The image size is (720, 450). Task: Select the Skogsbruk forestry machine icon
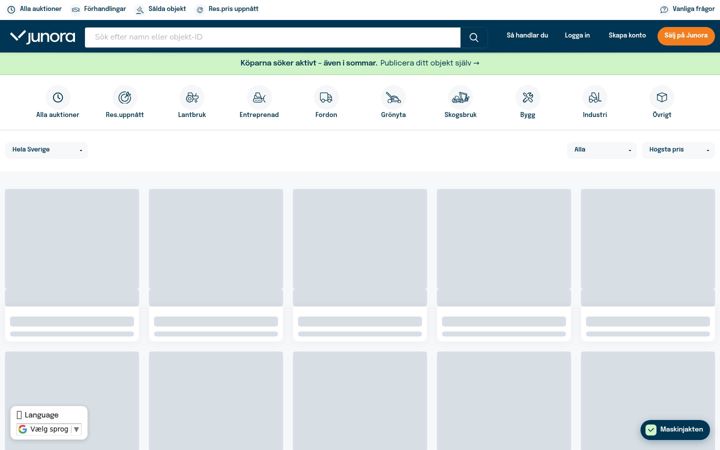461,97
